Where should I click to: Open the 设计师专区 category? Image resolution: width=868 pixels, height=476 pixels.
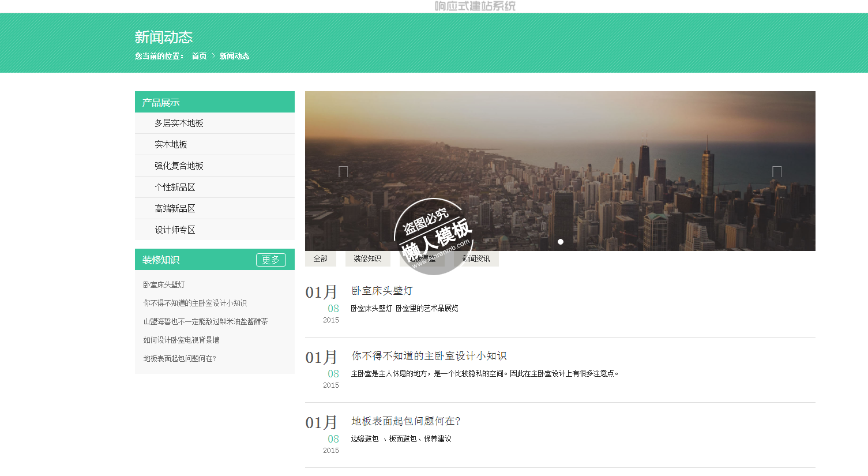[x=175, y=230]
